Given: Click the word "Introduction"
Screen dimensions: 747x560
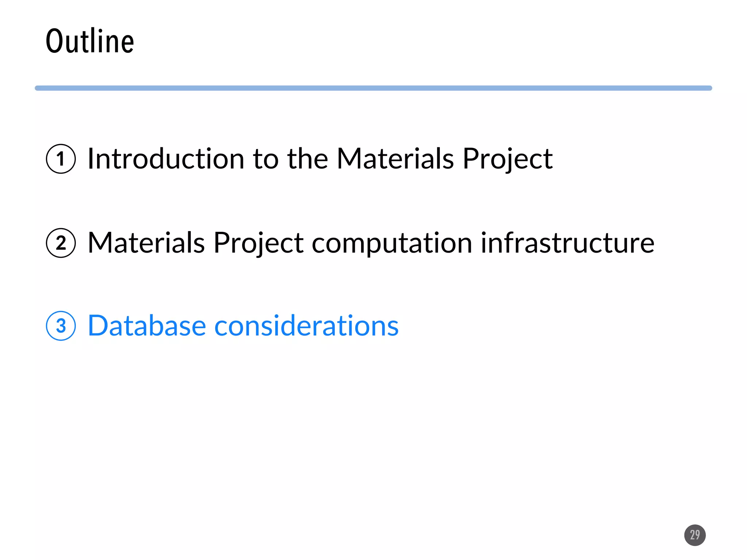Looking at the screenshot, I should pyautogui.click(x=166, y=159).
